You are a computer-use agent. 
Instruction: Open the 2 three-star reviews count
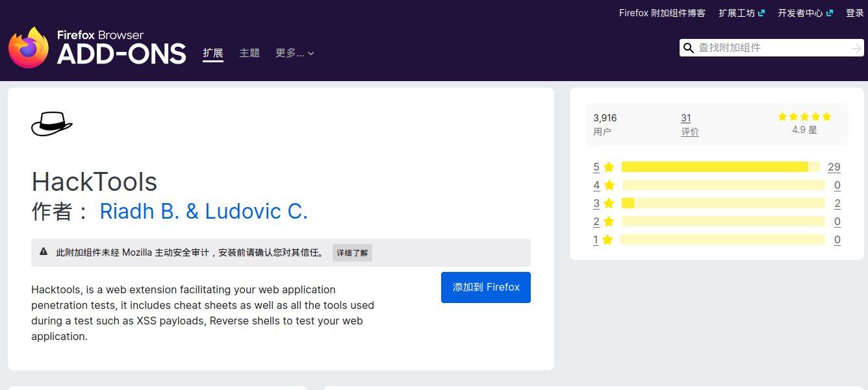click(837, 203)
